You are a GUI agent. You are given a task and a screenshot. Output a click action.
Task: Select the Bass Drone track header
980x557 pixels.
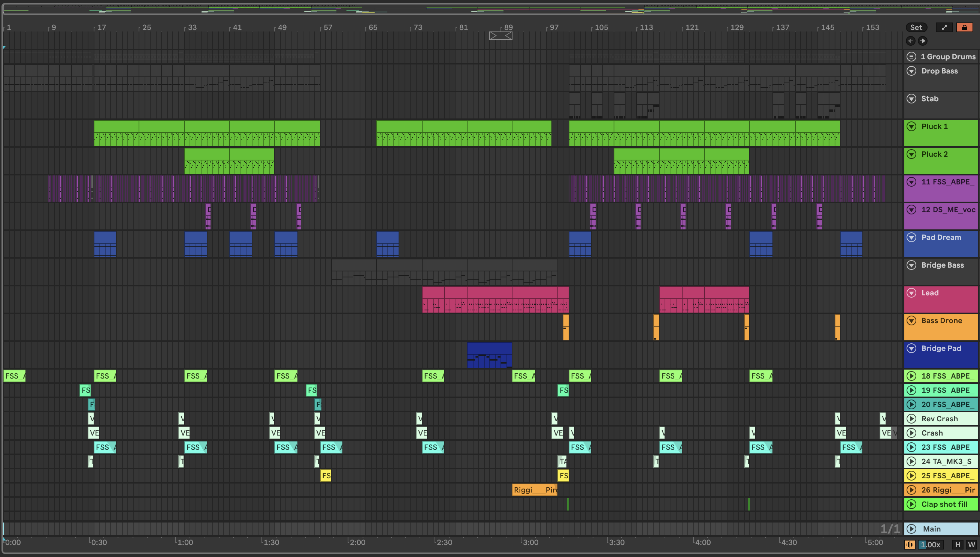click(x=941, y=327)
